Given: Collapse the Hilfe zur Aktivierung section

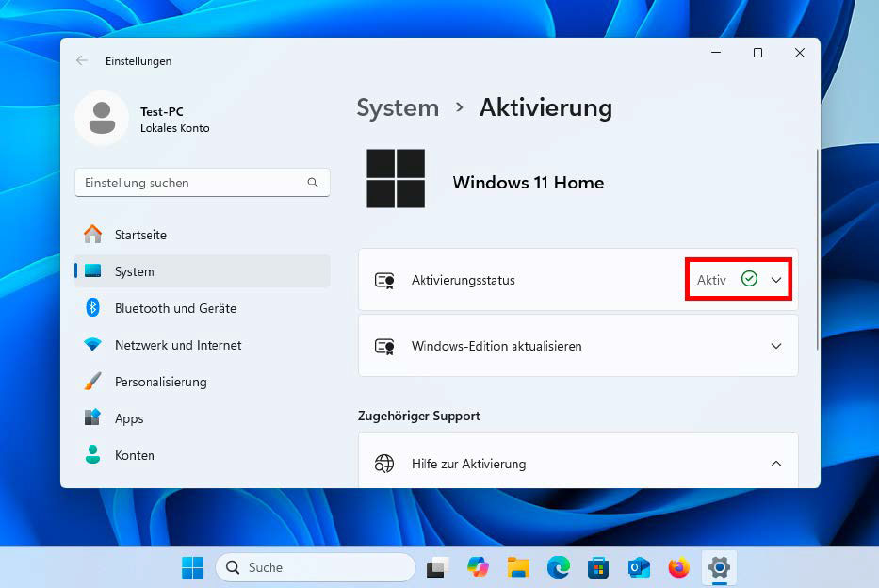Looking at the screenshot, I should (776, 464).
